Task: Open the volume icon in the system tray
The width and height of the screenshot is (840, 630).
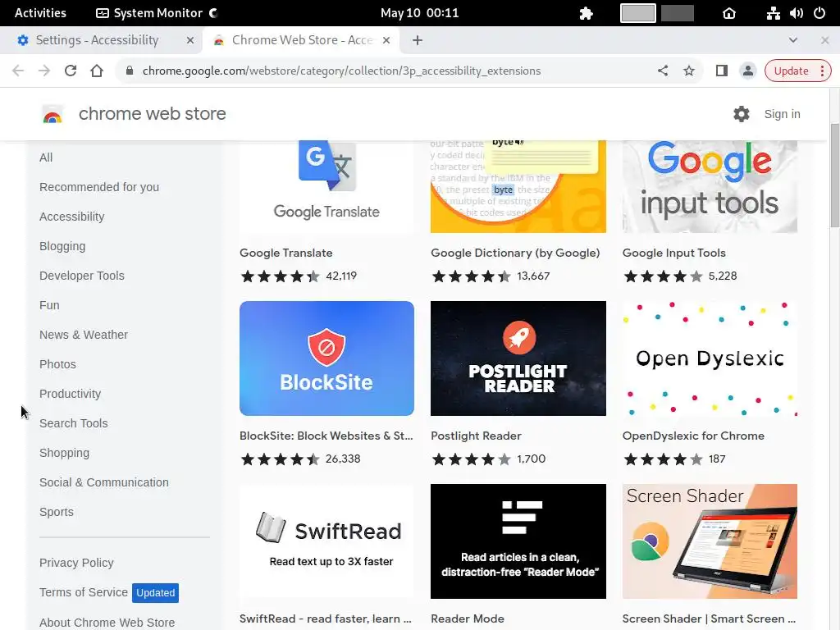Action: point(796,13)
